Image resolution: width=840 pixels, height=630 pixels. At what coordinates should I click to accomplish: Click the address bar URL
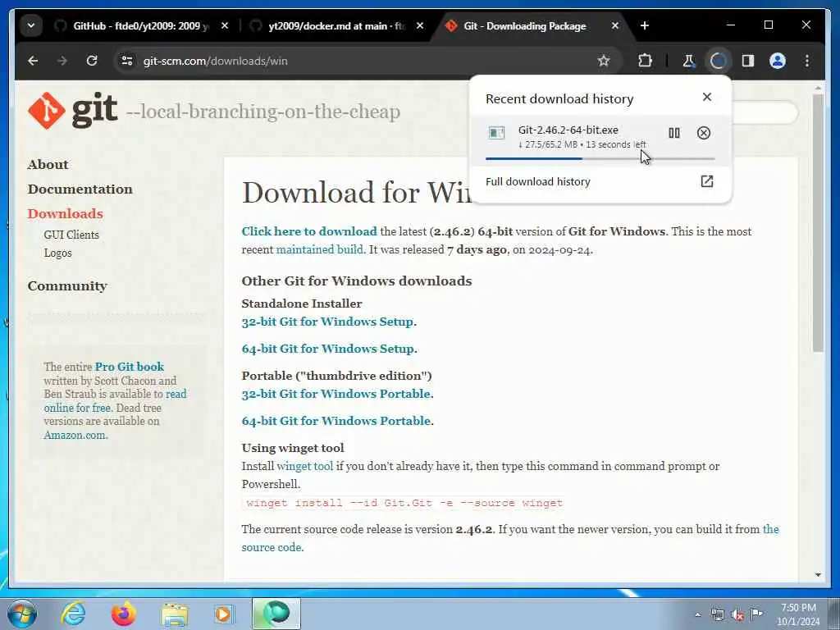point(216,61)
